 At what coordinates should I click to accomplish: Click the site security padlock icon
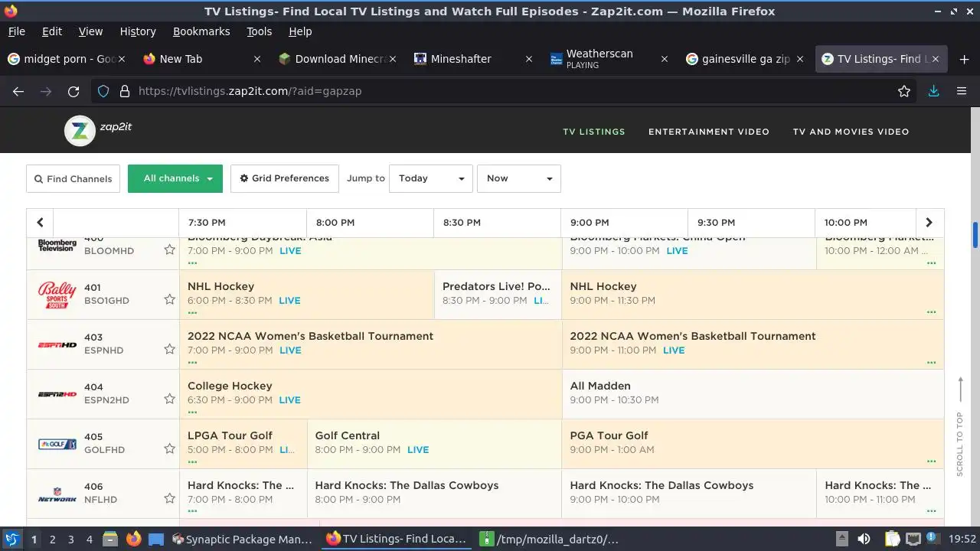tap(124, 91)
